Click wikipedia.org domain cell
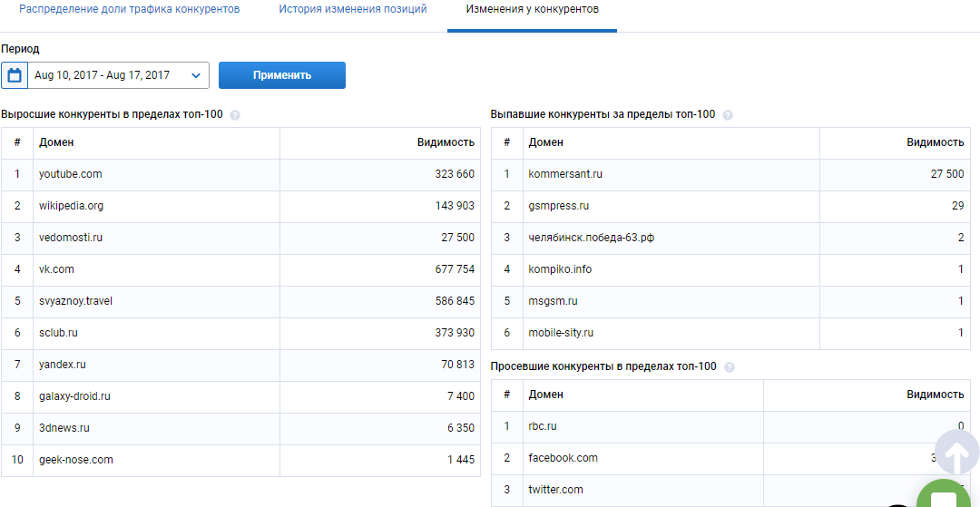The image size is (980, 507). pyautogui.click(x=156, y=207)
